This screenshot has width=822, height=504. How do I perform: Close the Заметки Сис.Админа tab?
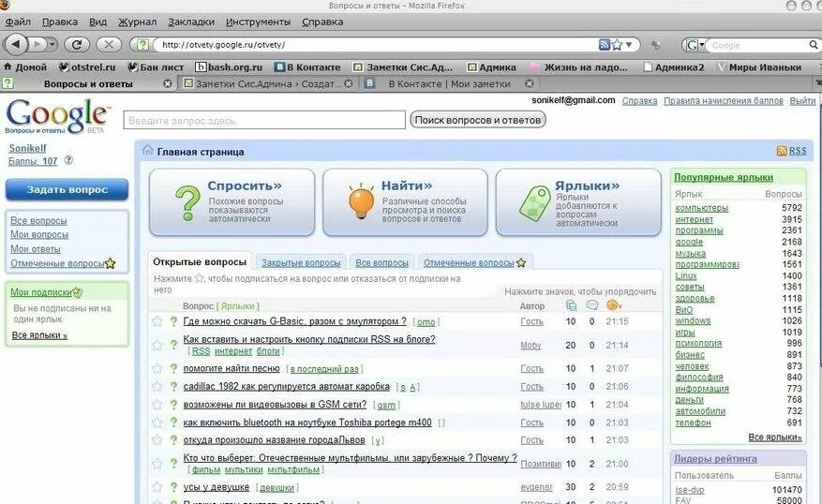tap(348, 83)
